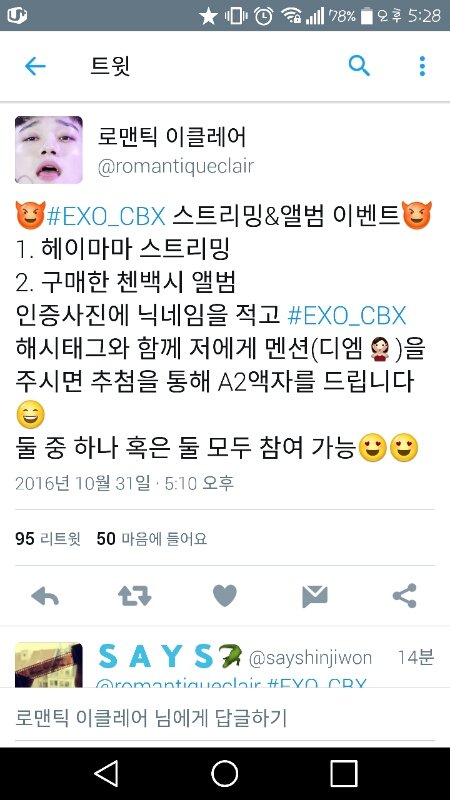Open the three-dot overflow menu
This screenshot has height=800, width=450.
[422, 66]
